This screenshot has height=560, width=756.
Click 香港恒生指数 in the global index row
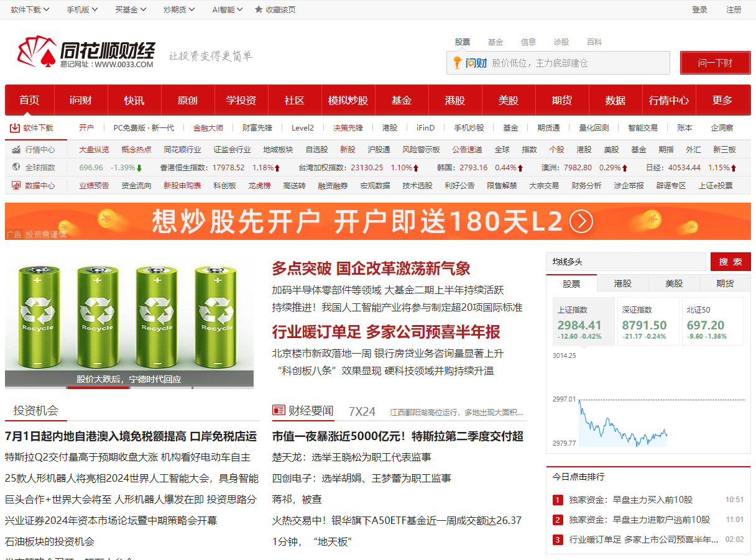point(183,168)
